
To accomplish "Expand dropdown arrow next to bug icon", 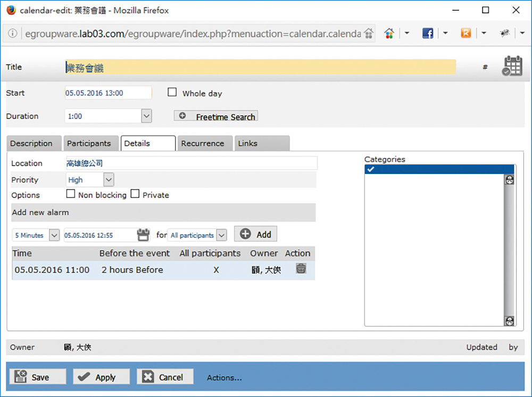I will pyautogui.click(x=522, y=33).
